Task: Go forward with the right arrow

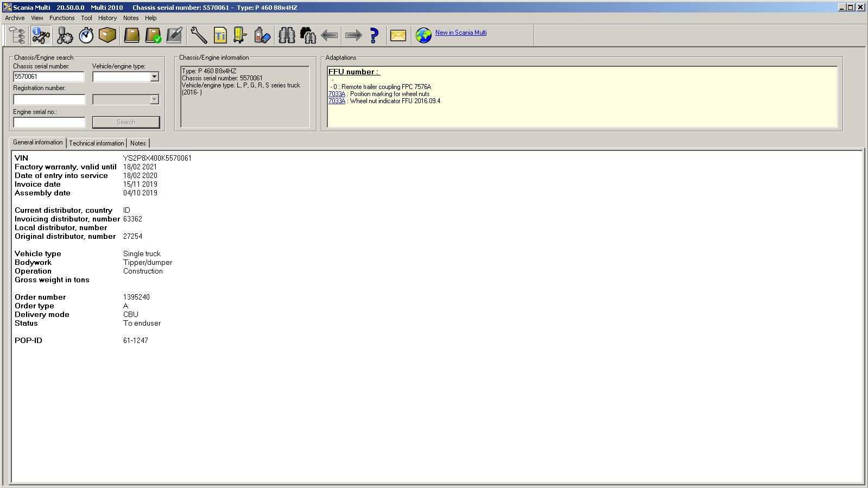Action: click(353, 36)
